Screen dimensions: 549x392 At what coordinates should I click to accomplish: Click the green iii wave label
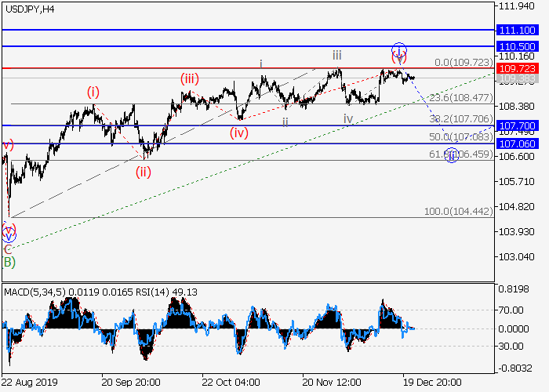click(336, 55)
